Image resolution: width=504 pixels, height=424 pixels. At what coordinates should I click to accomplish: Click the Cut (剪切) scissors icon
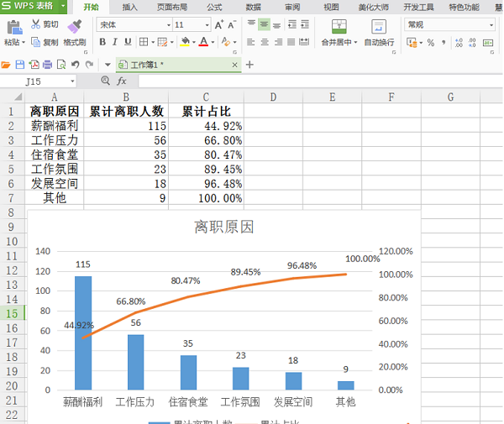pos(36,24)
